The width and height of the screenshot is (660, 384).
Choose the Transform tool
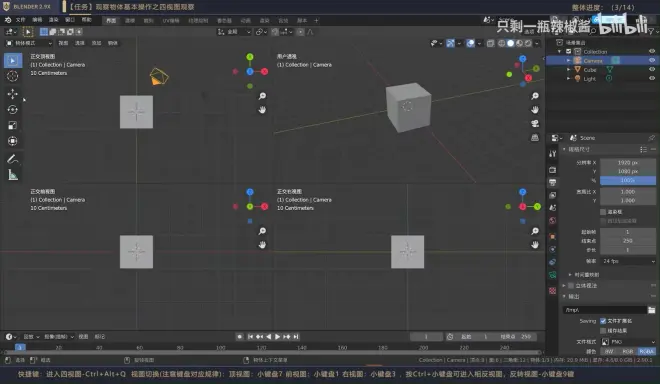13,141
